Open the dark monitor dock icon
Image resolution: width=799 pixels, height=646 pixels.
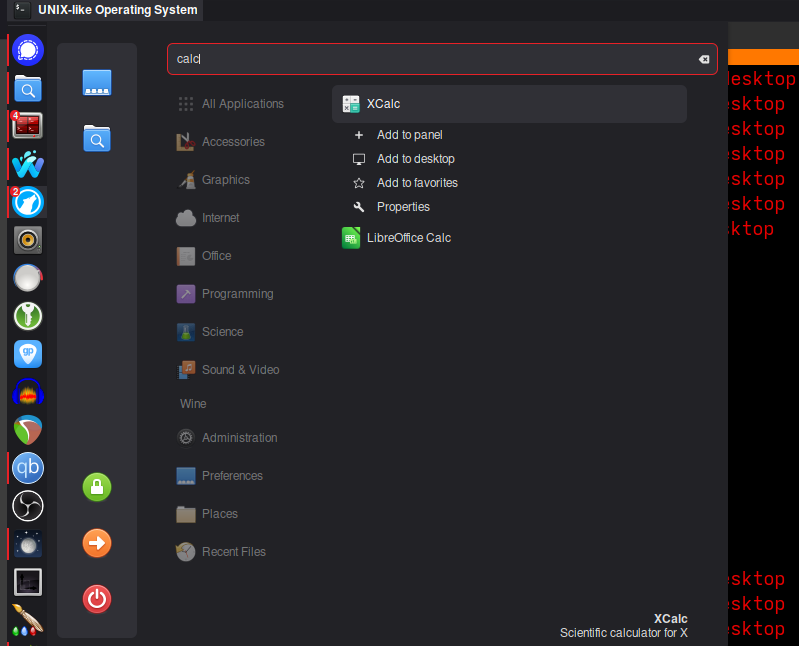(28, 582)
